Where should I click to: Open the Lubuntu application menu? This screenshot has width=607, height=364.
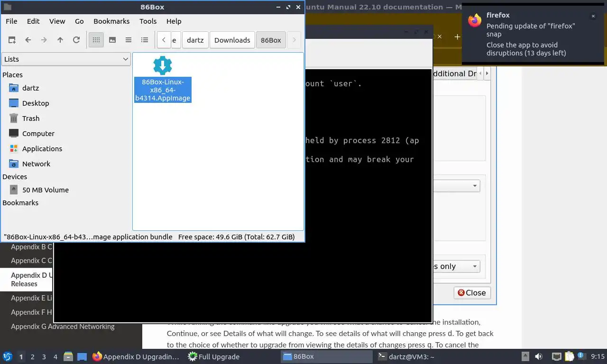click(x=8, y=356)
